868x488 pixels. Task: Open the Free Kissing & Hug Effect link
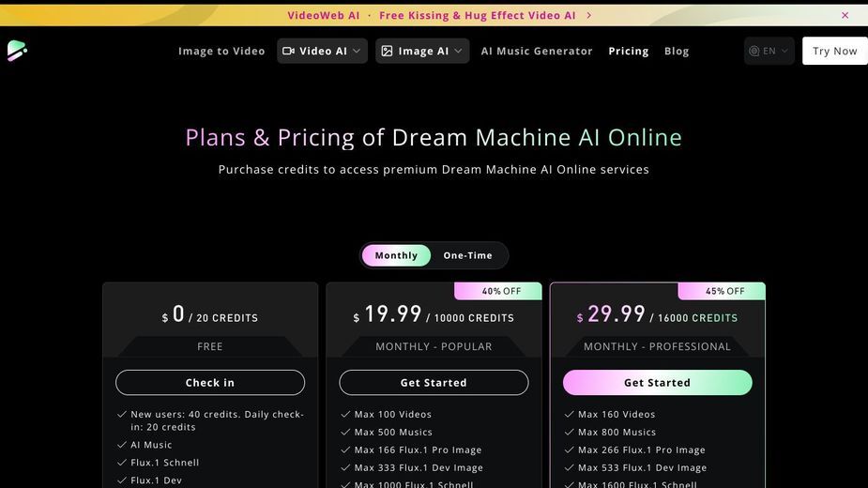click(478, 16)
